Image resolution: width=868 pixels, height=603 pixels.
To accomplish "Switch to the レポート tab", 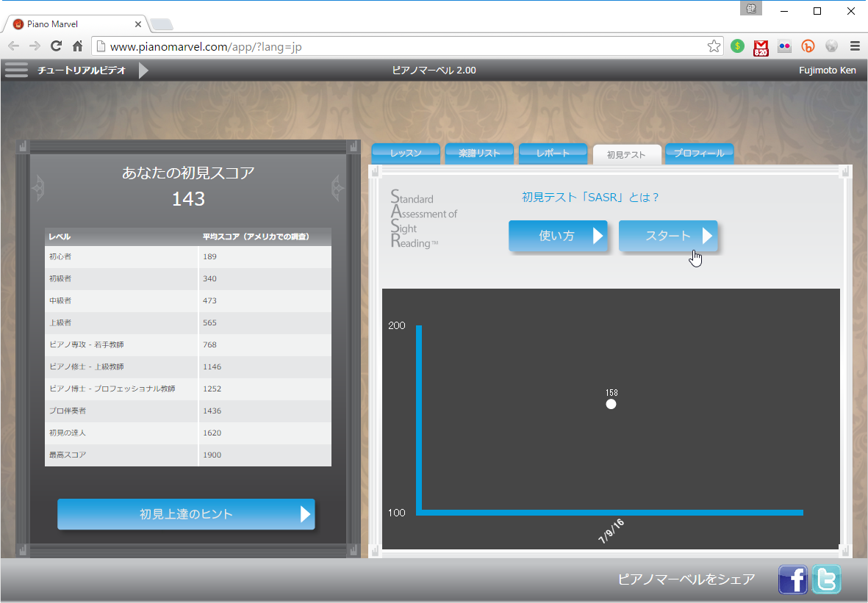I will pyautogui.click(x=553, y=154).
